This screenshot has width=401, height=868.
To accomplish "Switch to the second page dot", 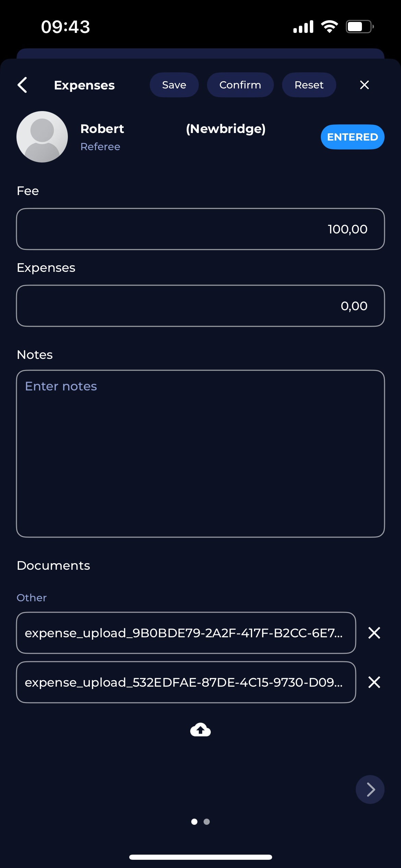I will coord(207,822).
